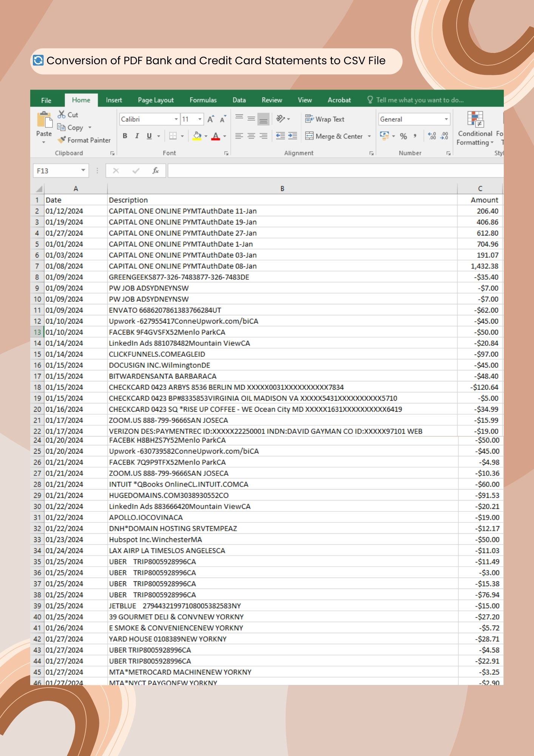Click the DOCUSIGN INC.WilmingtonDE cell
Image resolution: width=534 pixels, height=756 pixels.
282,365
